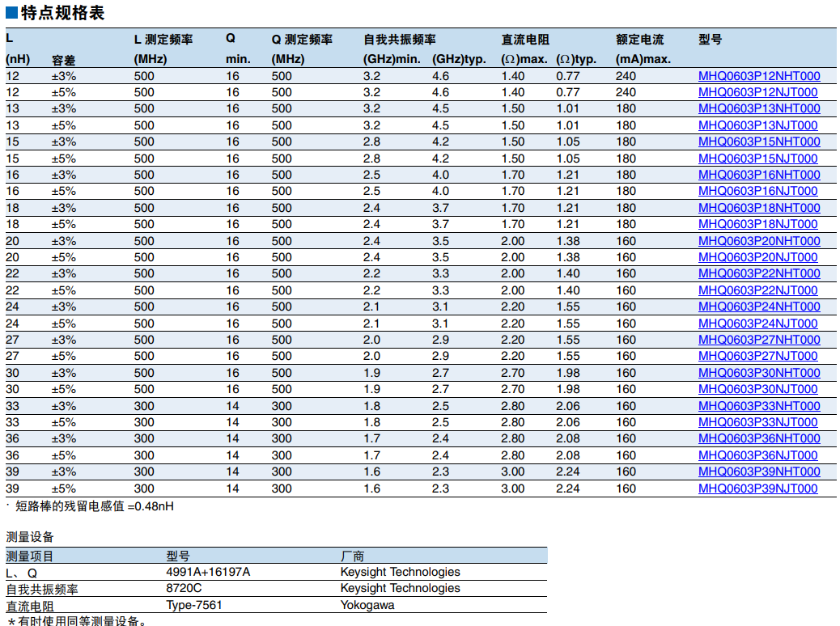Click the 测量设备 section title
The height and width of the screenshot is (626, 840).
(30, 536)
